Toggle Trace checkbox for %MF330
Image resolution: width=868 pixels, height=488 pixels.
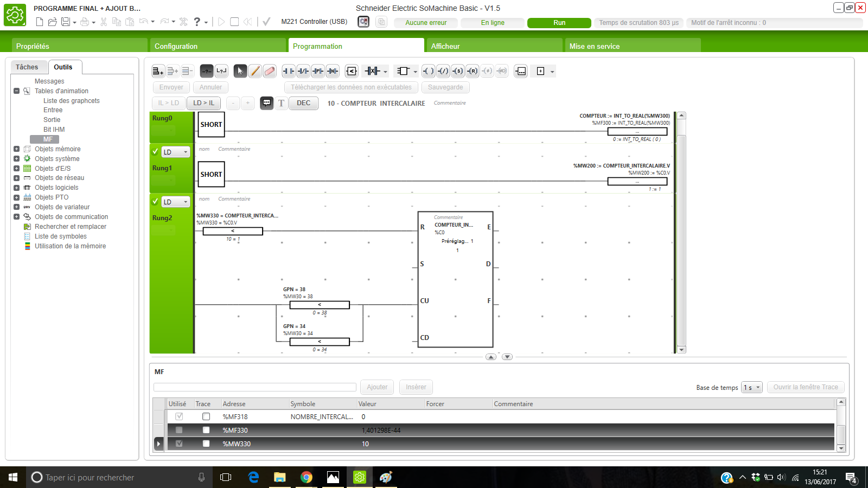[206, 430]
